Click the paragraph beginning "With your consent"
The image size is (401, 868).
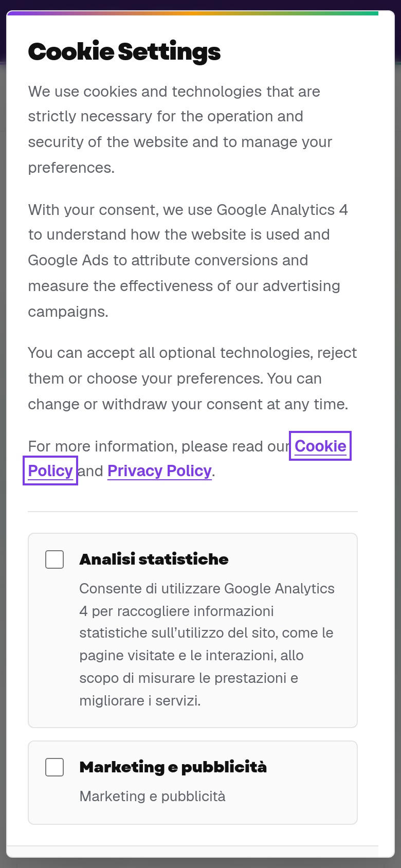tap(188, 260)
